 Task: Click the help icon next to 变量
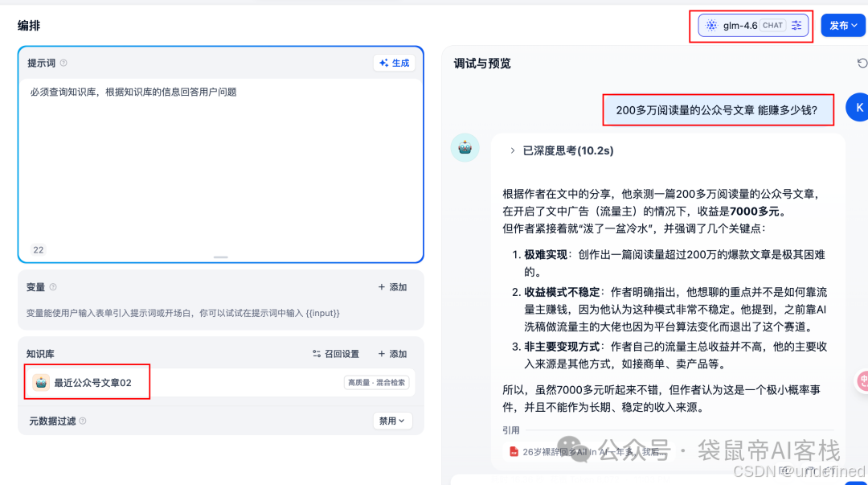(52, 286)
